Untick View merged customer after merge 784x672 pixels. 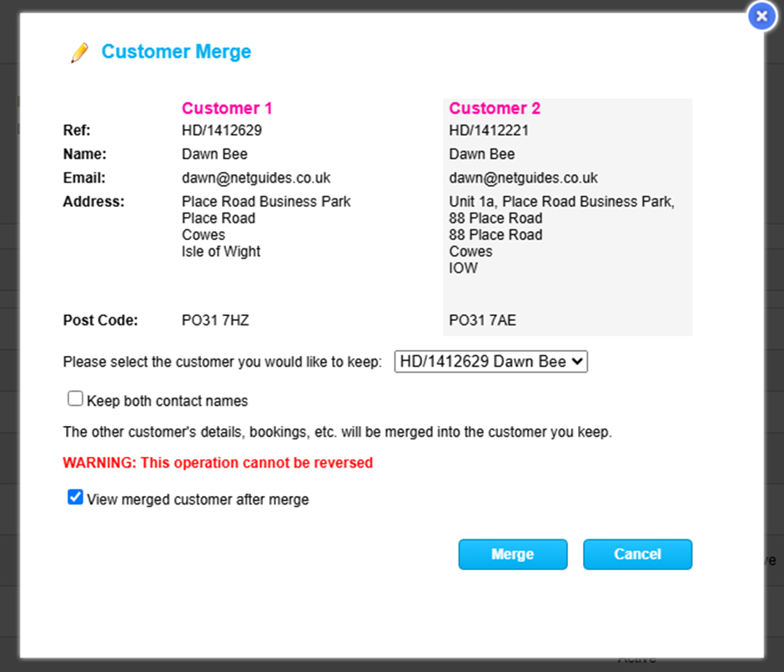pyautogui.click(x=76, y=498)
